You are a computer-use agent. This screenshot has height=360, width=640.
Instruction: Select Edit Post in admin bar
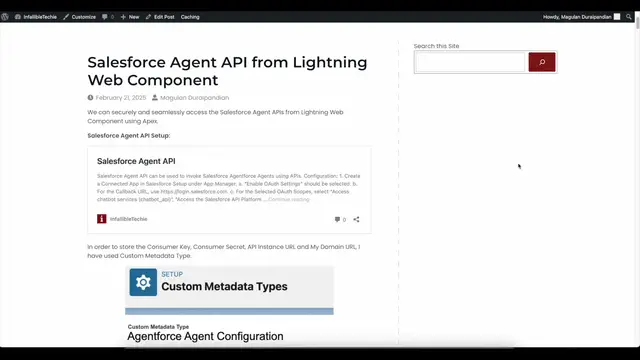click(160, 17)
